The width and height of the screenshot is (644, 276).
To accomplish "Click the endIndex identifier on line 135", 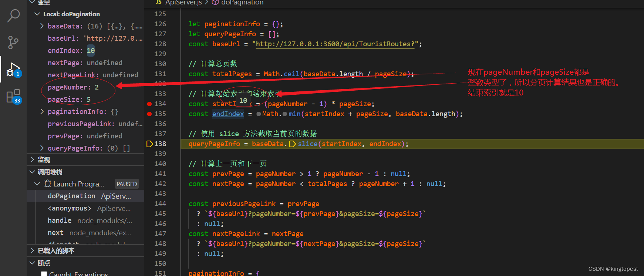I will coord(228,114).
